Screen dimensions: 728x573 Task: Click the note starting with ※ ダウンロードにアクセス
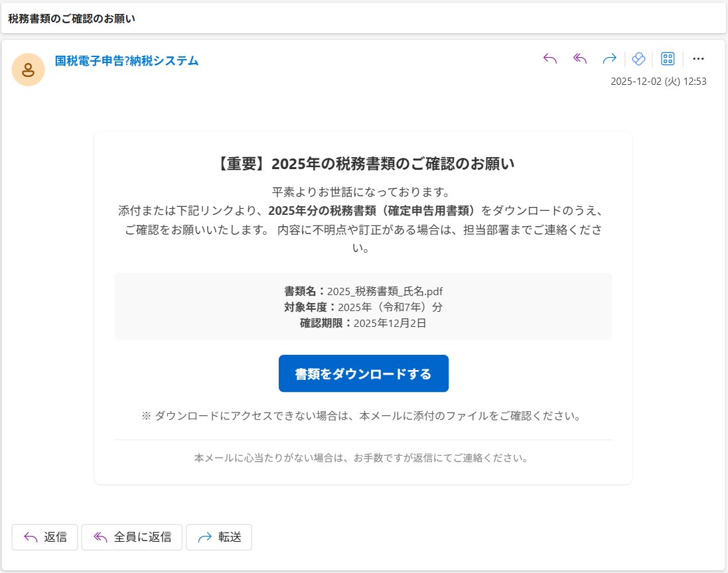pyautogui.click(x=362, y=416)
